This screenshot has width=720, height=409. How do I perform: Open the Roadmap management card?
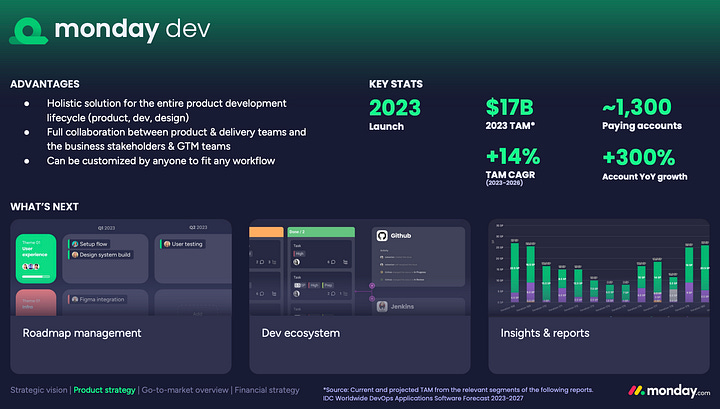[121, 296]
